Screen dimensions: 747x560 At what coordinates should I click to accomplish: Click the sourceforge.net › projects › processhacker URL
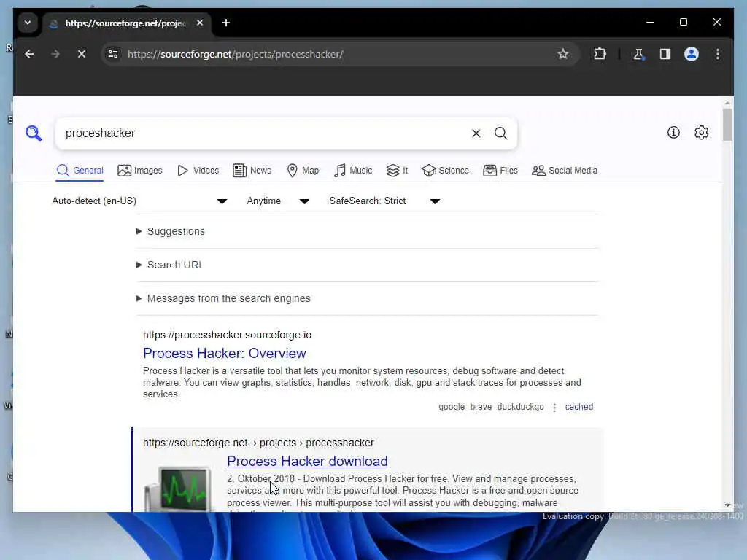pyautogui.click(x=258, y=443)
